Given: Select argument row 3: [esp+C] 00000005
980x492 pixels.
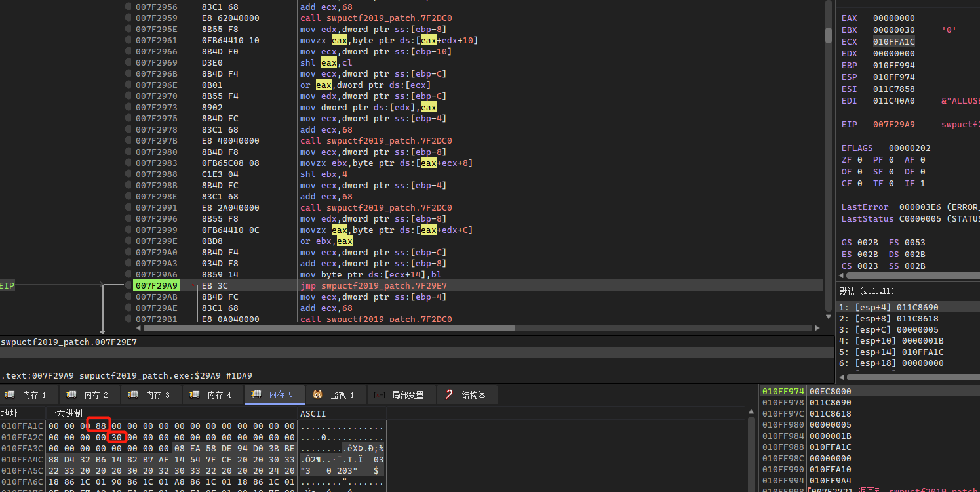Looking at the screenshot, I should click(908, 329).
